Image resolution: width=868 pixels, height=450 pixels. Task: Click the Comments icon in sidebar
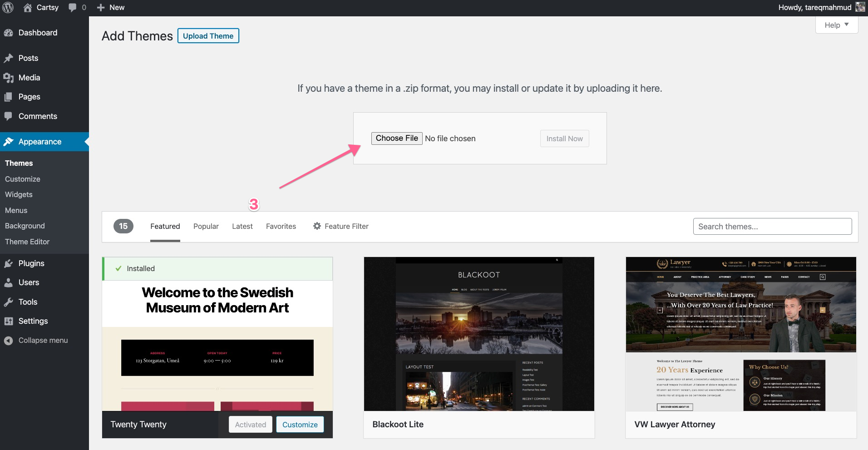tap(9, 116)
